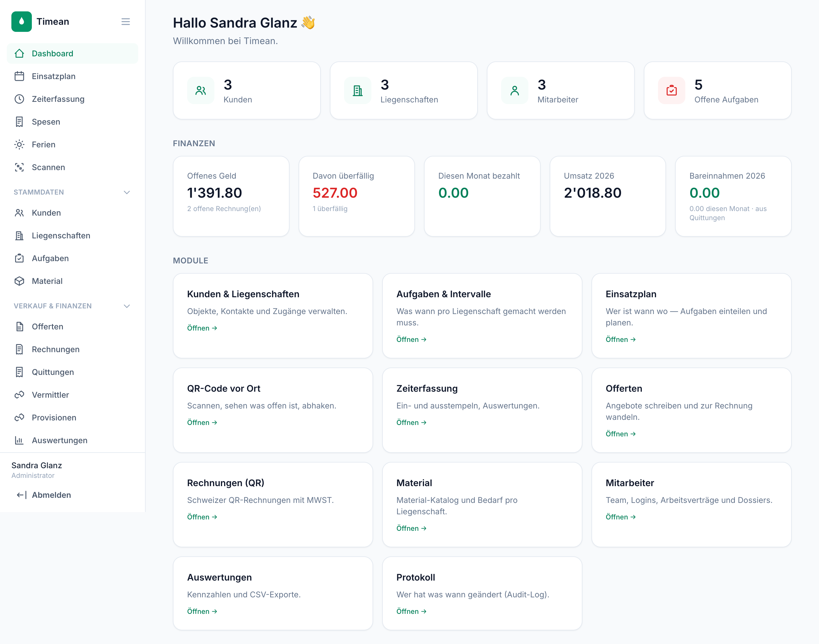Toggle the sidebar hamburger menu
Screen dimensions: 819x644
point(125,22)
